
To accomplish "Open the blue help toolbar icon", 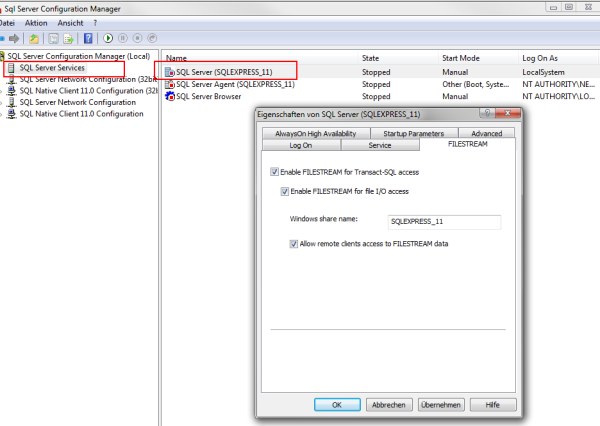I will (88, 38).
